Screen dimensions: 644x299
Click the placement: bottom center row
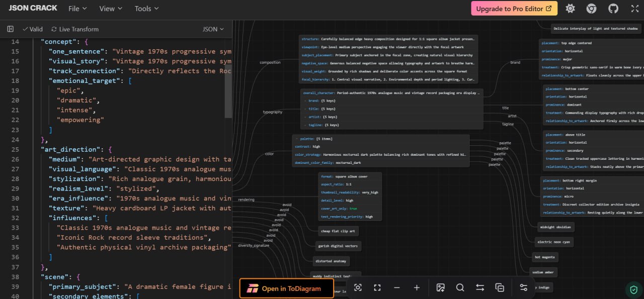[594, 89]
